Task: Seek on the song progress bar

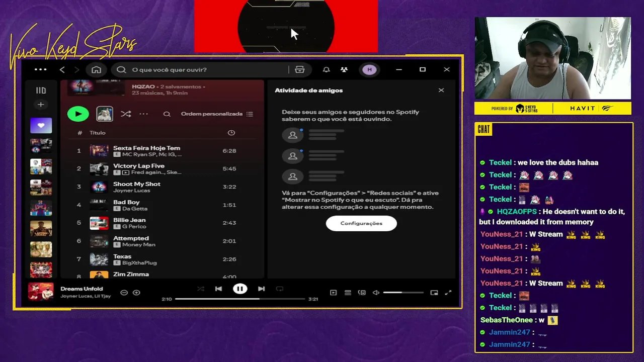Action: coord(240,299)
